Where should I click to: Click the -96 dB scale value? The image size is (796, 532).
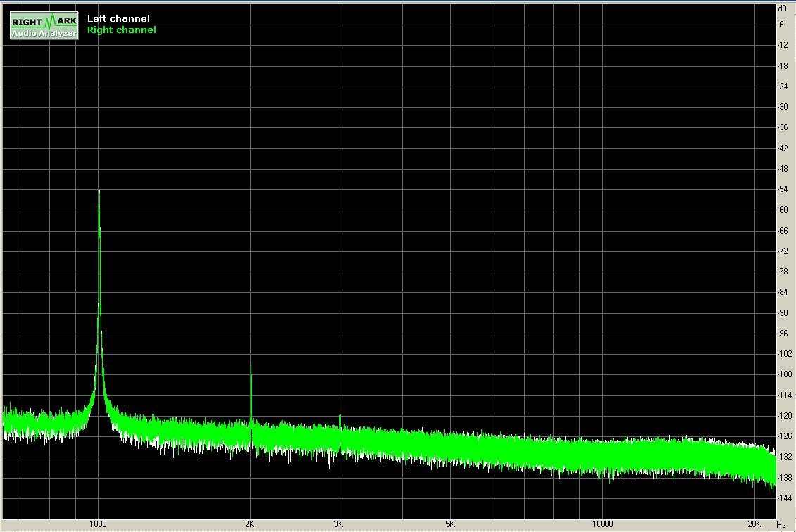783,334
